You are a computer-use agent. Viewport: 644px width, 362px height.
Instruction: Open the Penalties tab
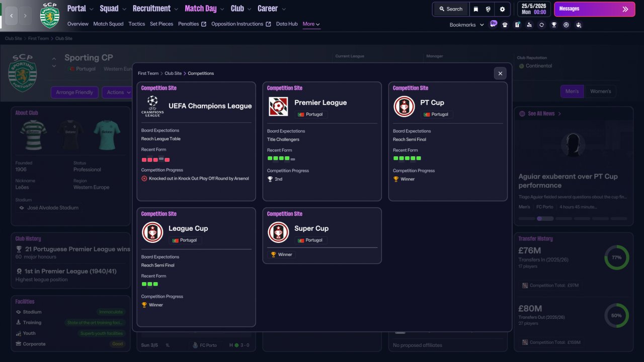coord(192,24)
